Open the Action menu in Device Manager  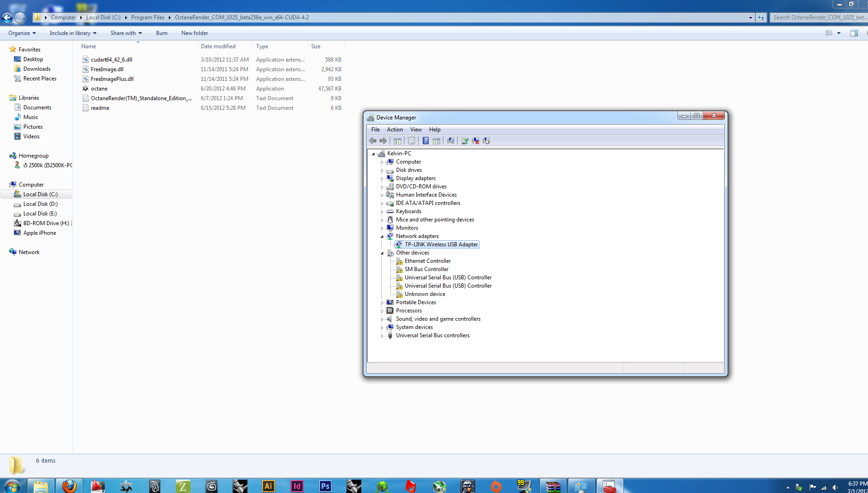395,130
